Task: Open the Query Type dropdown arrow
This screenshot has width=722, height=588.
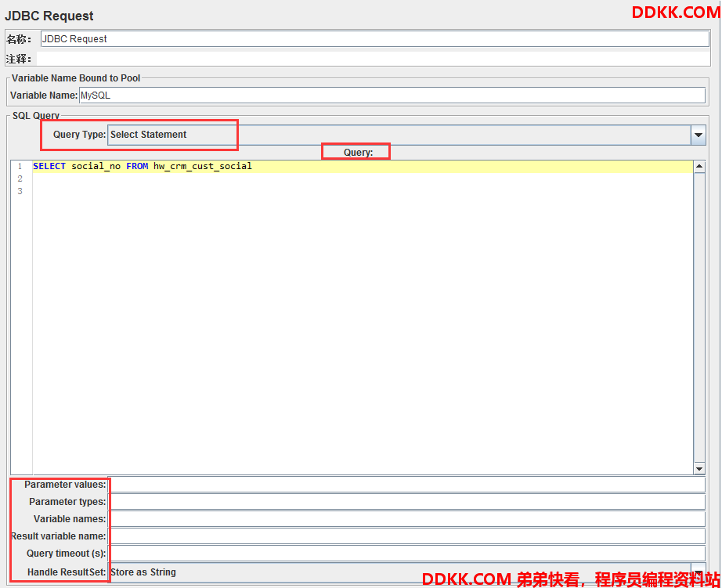Action: 698,135
